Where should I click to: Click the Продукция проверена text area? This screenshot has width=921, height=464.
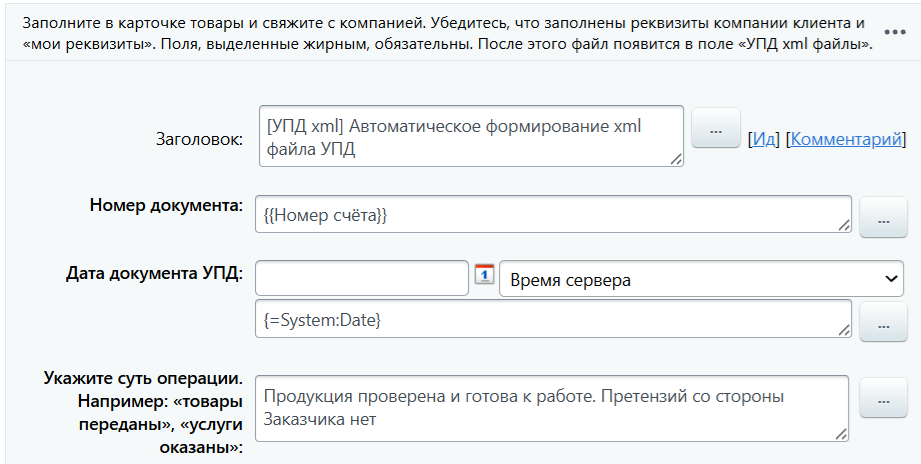pyautogui.click(x=550, y=408)
